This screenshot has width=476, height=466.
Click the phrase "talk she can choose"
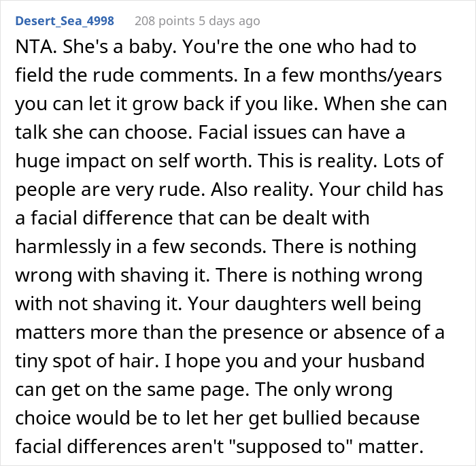[104, 133]
